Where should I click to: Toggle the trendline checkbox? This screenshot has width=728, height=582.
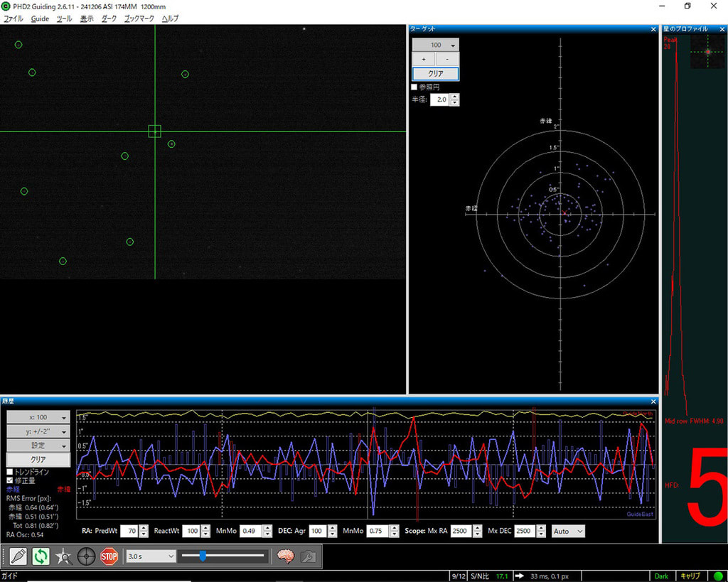tap(10, 472)
